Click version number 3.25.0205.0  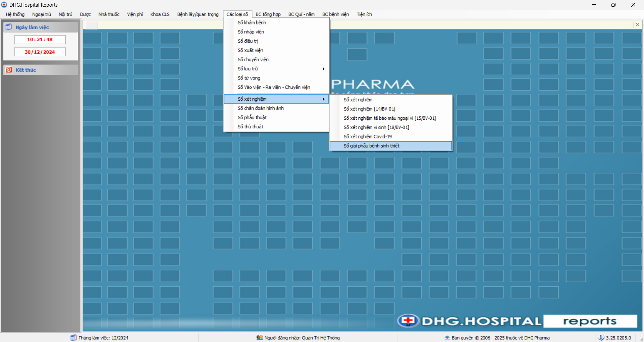tap(618, 338)
